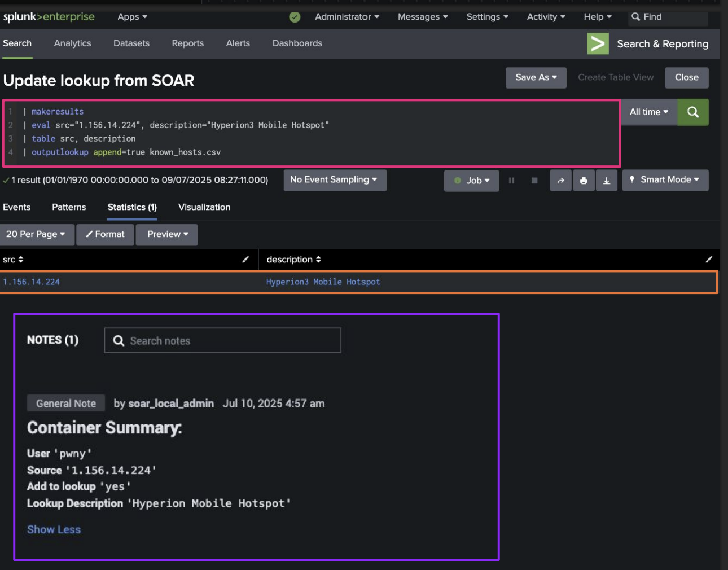Screen dimensions: 728x570
Task: Open the Search & Reporting app icon
Action: pos(598,44)
